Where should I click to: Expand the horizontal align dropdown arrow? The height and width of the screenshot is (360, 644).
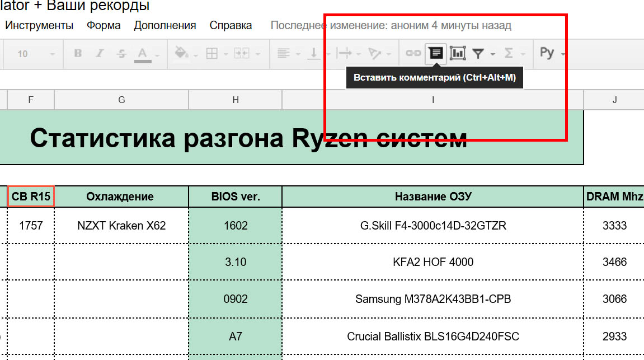[298, 54]
